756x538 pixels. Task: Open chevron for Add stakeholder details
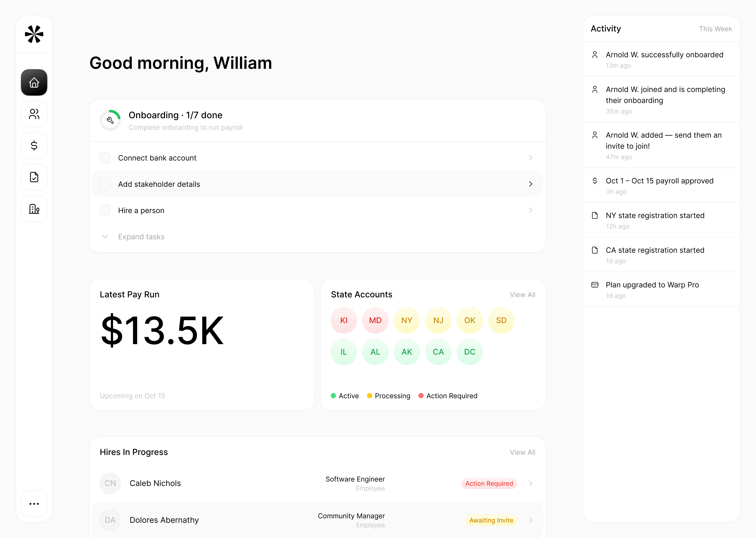(530, 184)
